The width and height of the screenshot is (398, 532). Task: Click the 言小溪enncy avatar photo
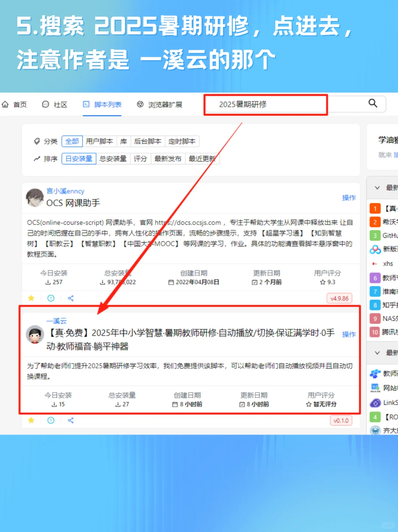[35, 198]
